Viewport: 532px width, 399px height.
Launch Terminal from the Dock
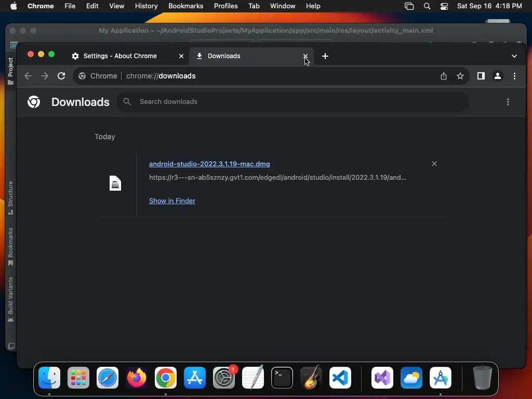point(282,378)
